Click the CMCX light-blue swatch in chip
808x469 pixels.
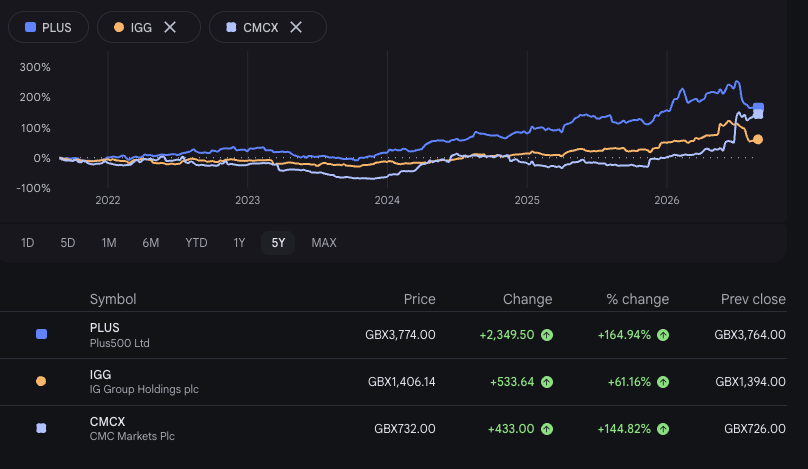pyautogui.click(x=231, y=27)
